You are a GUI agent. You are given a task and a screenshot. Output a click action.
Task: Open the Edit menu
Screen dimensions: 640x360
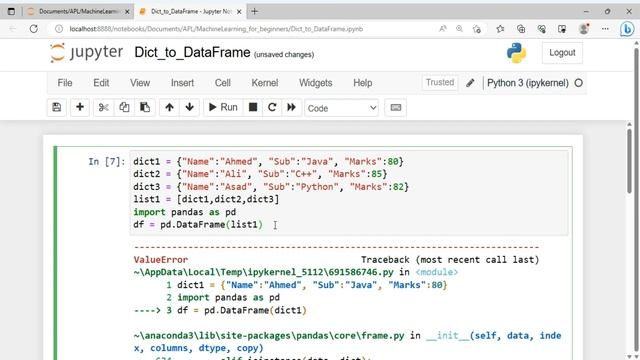point(101,83)
